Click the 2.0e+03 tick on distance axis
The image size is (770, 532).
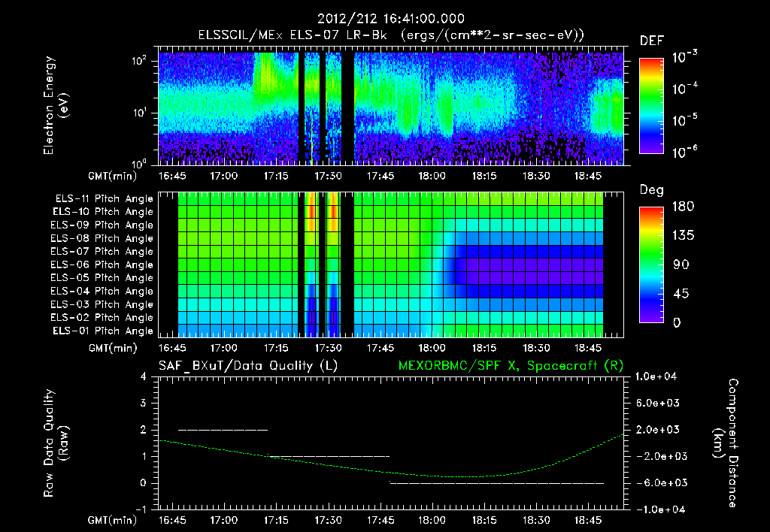[659, 430]
